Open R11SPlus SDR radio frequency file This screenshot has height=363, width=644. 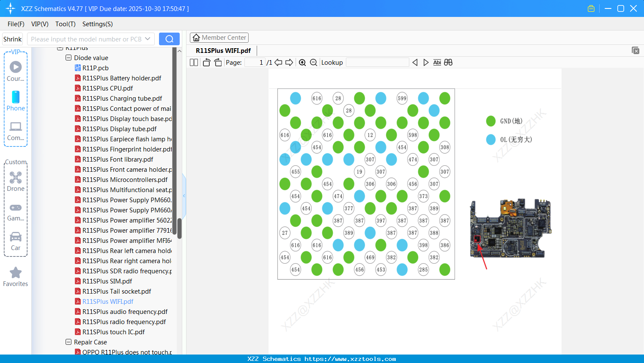click(x=127, y=271)
